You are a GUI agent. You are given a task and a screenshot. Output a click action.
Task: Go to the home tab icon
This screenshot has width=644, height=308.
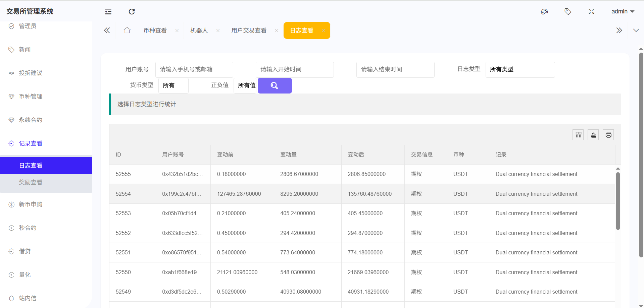pyautogui.click(x=127, y=30)
